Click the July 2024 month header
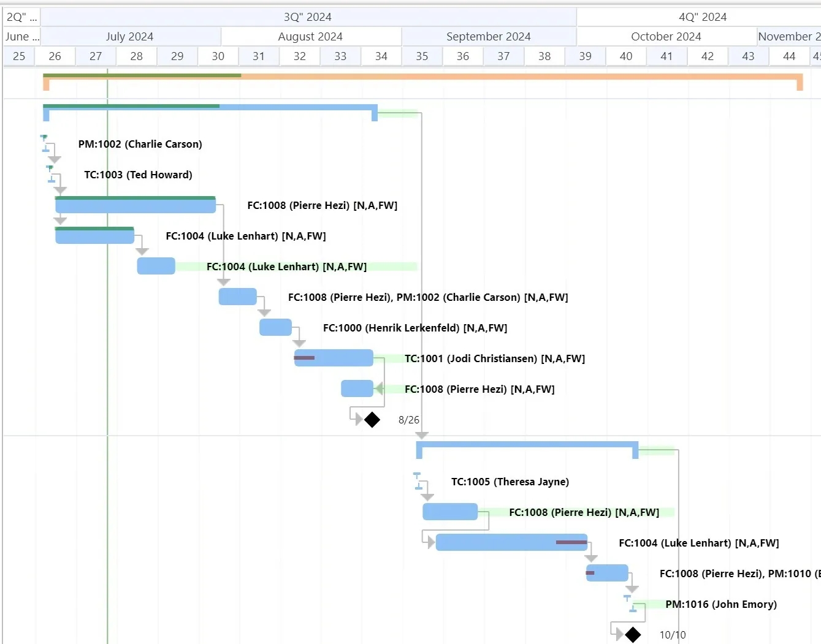 pos(131,36)
